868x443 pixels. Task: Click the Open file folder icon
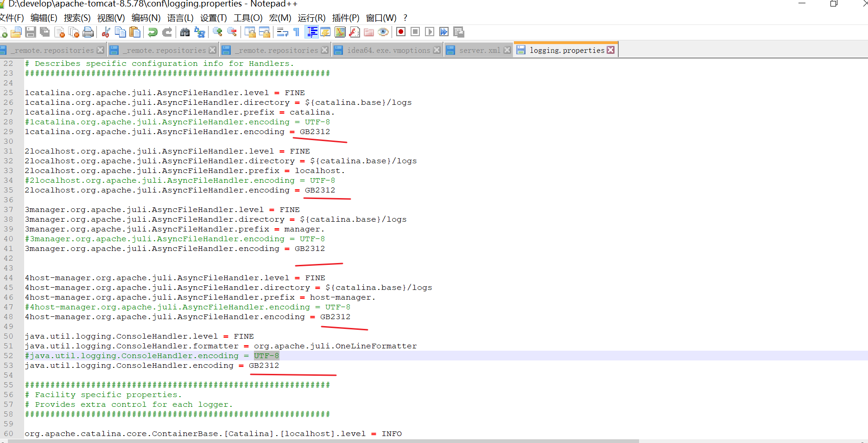coord(16,32)
